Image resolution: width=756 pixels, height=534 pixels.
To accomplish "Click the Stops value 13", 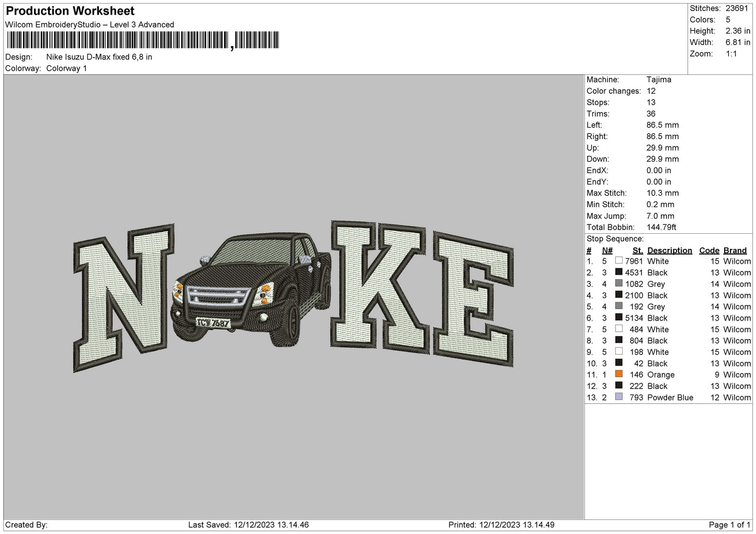I will [651, 103].
